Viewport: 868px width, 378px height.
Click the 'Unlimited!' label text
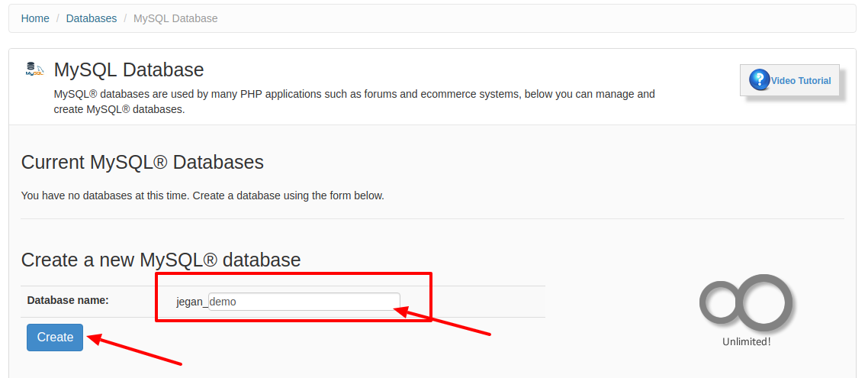tap(746, 342)
